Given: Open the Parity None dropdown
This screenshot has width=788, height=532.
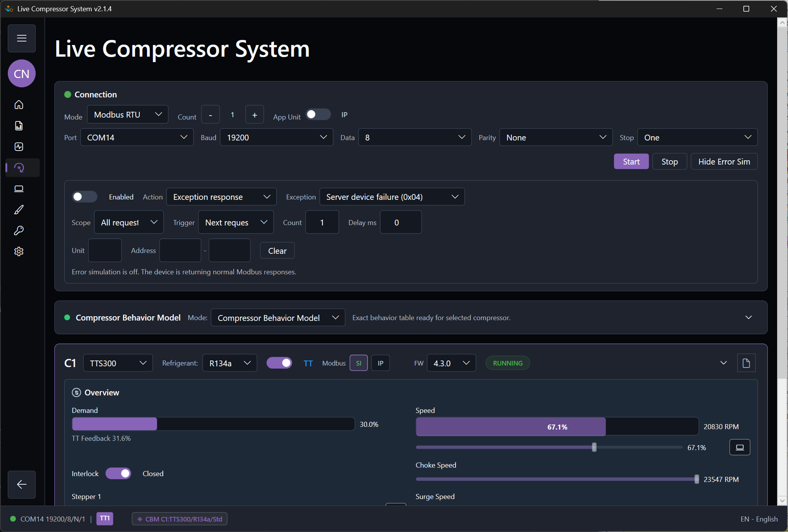Looking at the screenshot, I should click(556, 137).
